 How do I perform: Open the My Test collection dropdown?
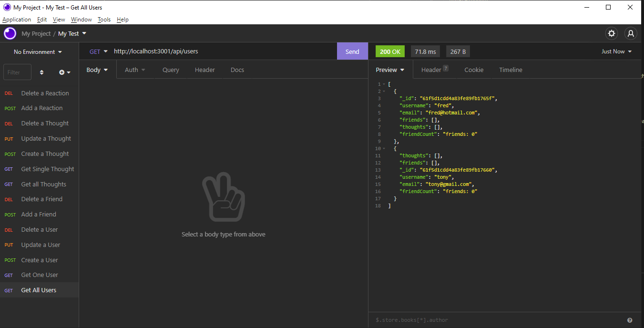point(72,34)
